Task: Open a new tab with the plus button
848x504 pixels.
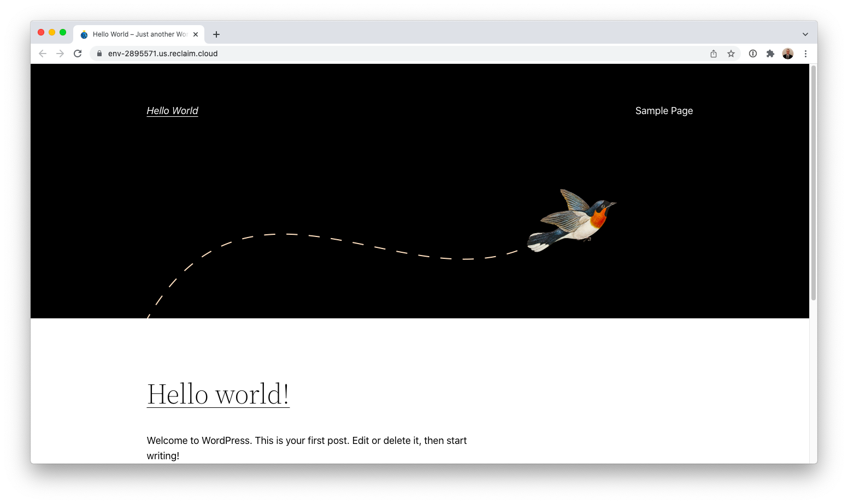Action: (x=216, y=34)
